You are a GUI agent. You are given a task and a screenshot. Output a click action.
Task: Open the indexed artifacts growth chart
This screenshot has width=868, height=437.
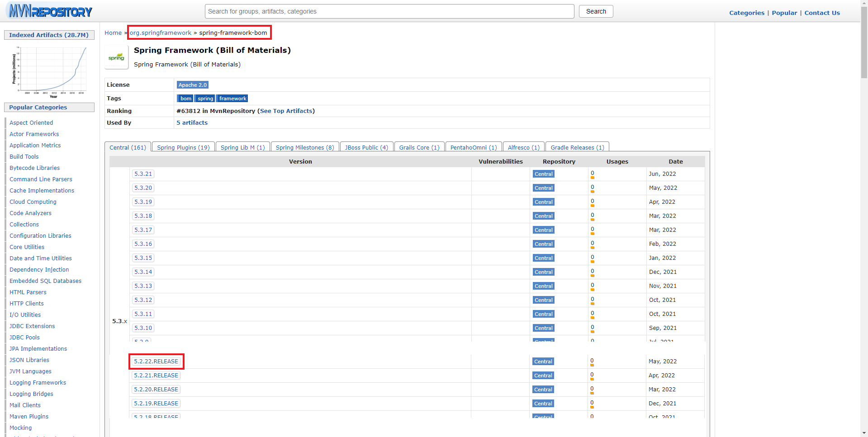pos(49,71)
